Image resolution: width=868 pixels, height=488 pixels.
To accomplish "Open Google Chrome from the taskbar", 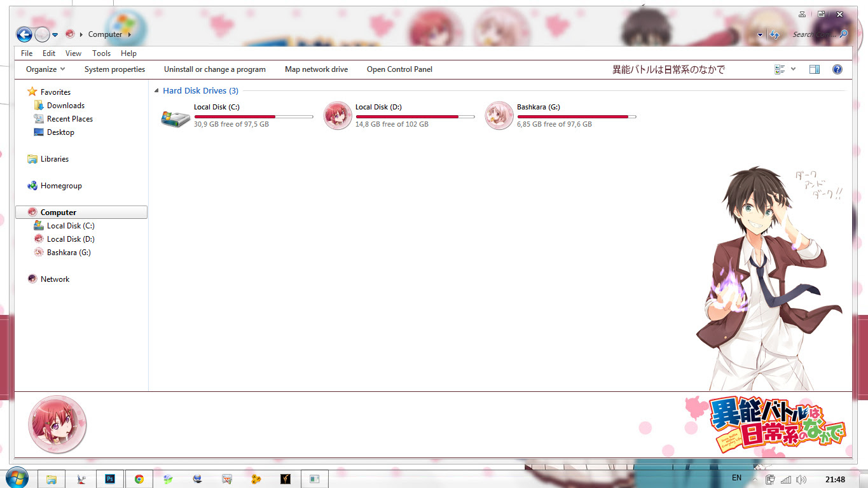I will coord(139,479).
